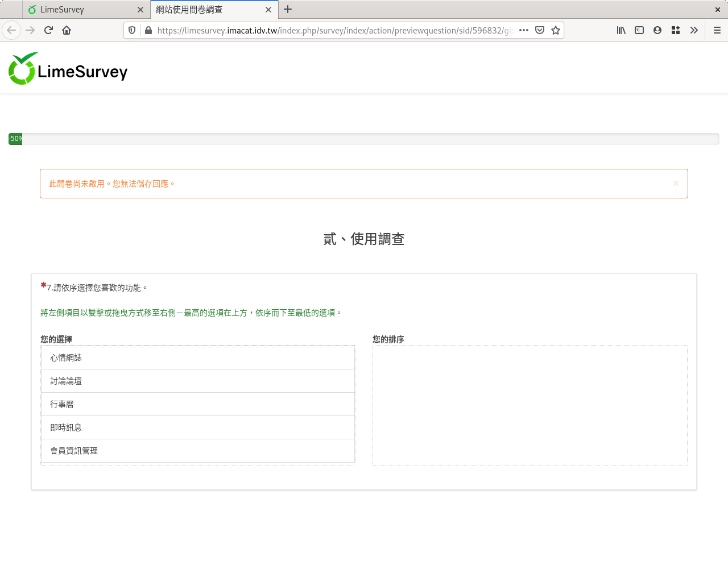Open the Library bookshelf icon
The width and height of the screenshot is (728, 582).
coord(621,30)
